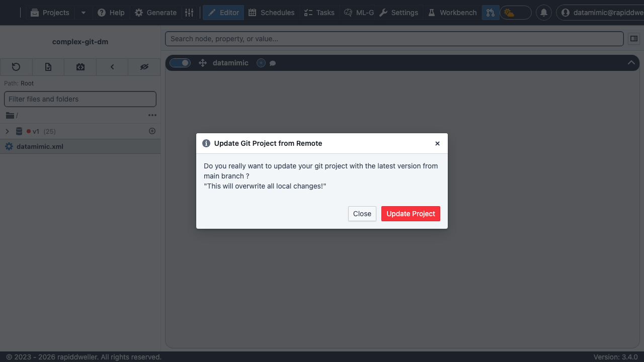644x362 pixels.
Task: Toggle the side panel layout icon
Action: 634,39
